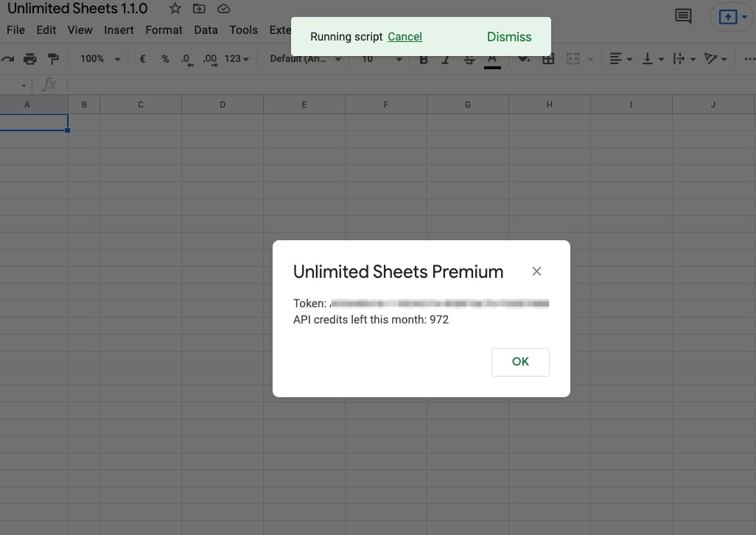Open text wrapping dropdown

tap(685, 59)
